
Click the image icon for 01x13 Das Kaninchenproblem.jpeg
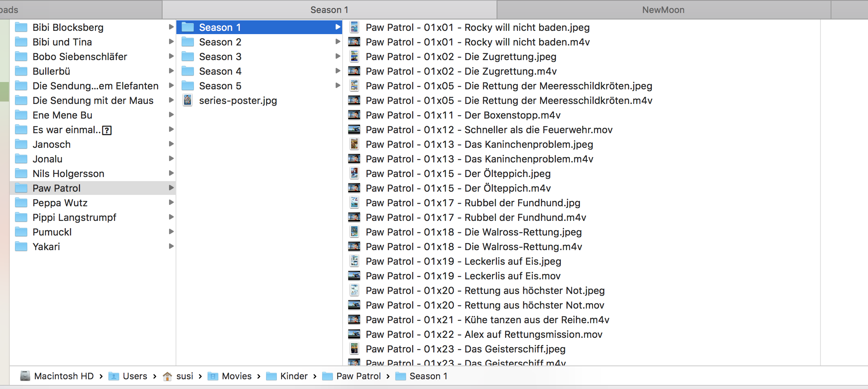pos(354,144)
